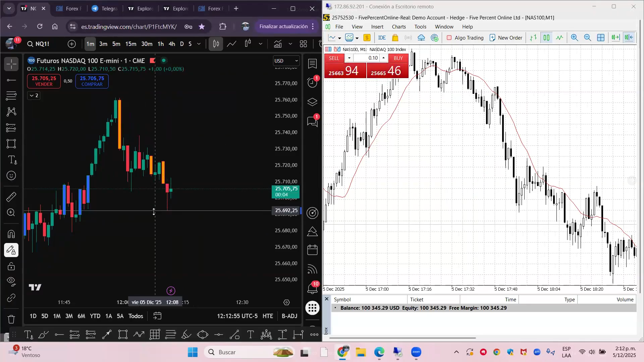This screenshot has height=362, width=644.
Task: Select the 15m timeframe
Action: click(x=130, y=44)
